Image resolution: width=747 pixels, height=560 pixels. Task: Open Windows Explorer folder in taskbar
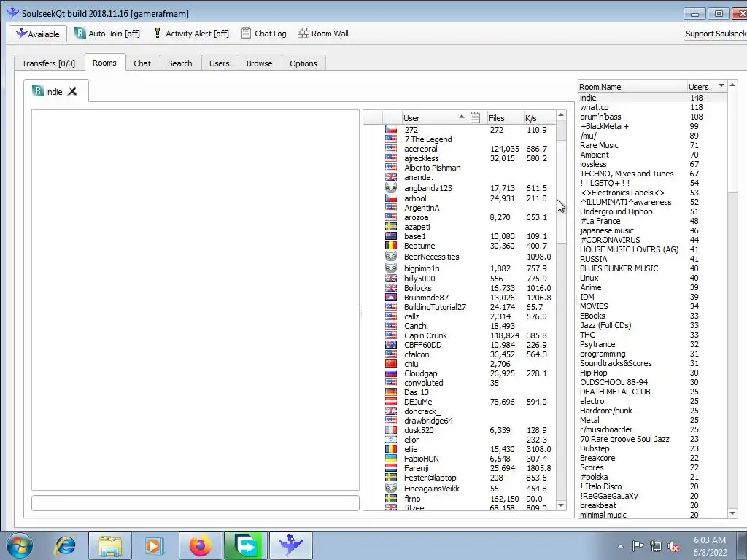coord(110,545)
